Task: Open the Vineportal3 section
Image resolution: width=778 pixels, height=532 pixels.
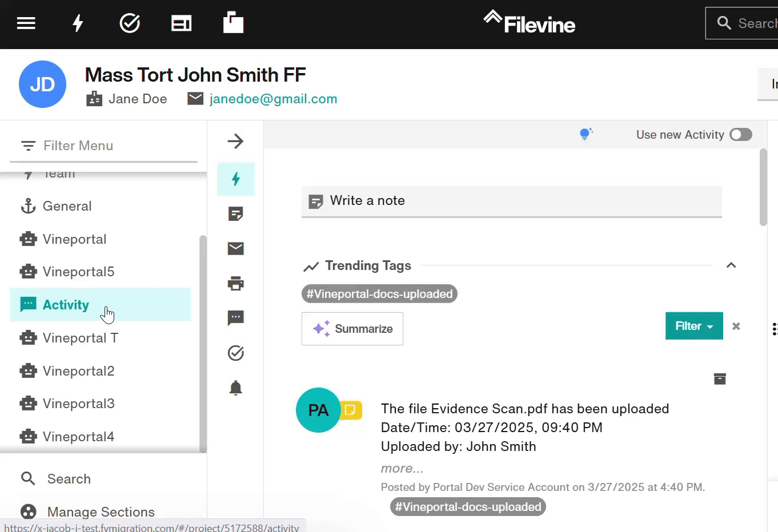Action: (x=100, y=404)
